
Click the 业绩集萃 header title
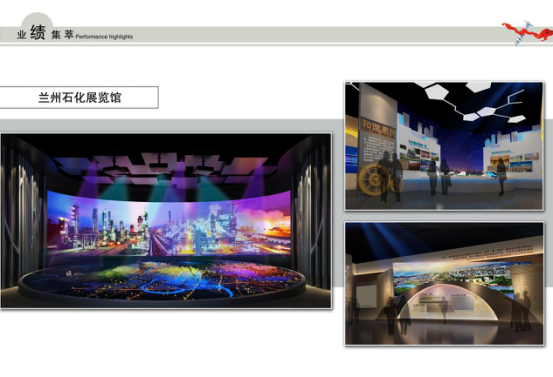[45, 33]
